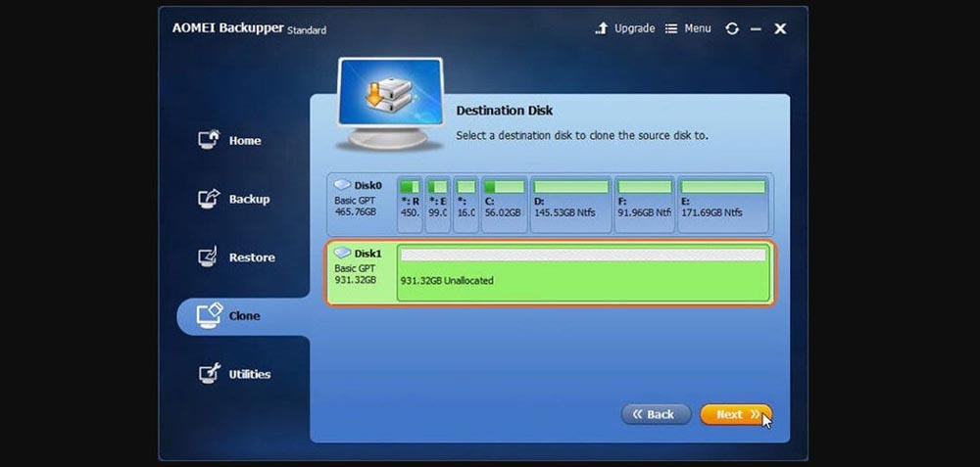Click the Utilities wrench icon
The height and width of the screenshot is (467, 980).
pyautogui.click(x=209, y=374)
